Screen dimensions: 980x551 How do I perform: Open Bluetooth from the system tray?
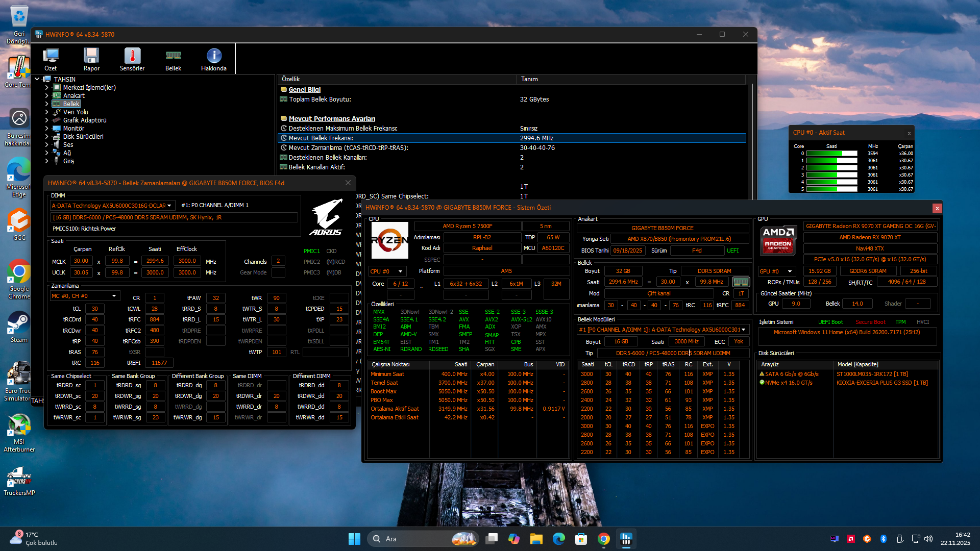884,539
